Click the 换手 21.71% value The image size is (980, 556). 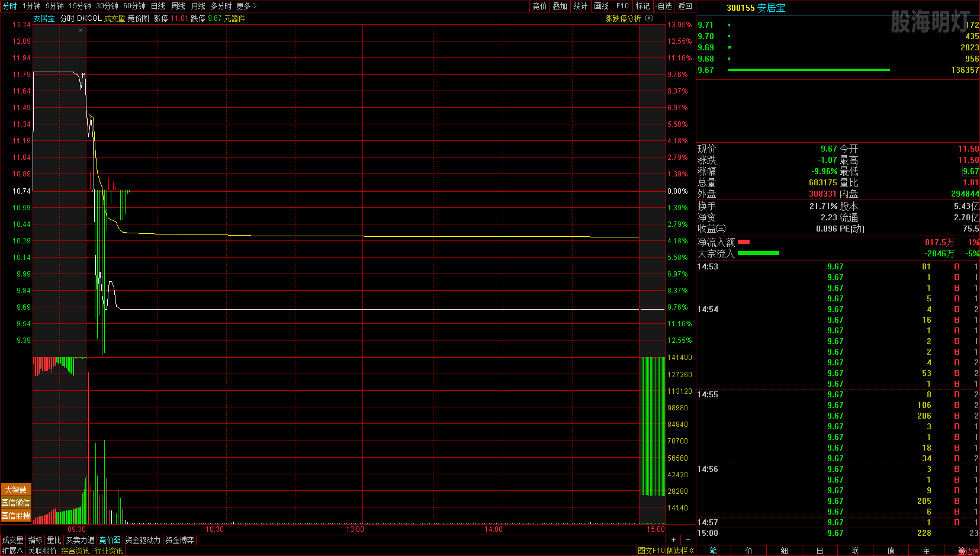click(x=824, y=206)
